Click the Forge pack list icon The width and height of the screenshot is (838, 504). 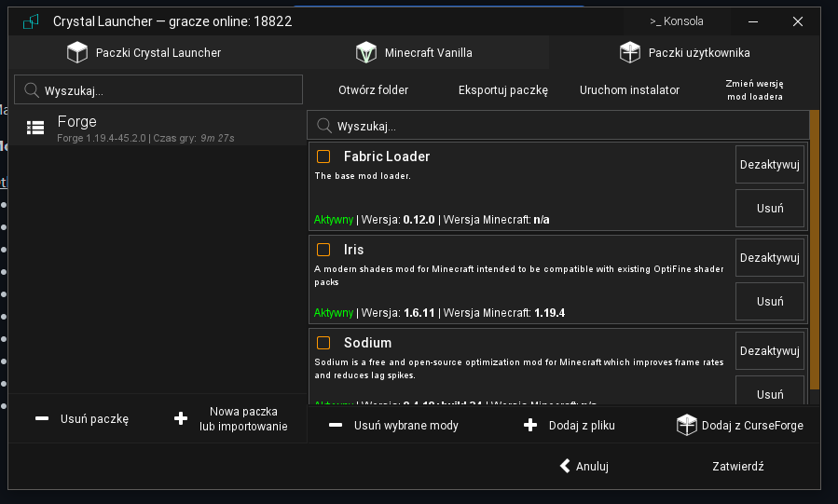[x=35, y=129]
